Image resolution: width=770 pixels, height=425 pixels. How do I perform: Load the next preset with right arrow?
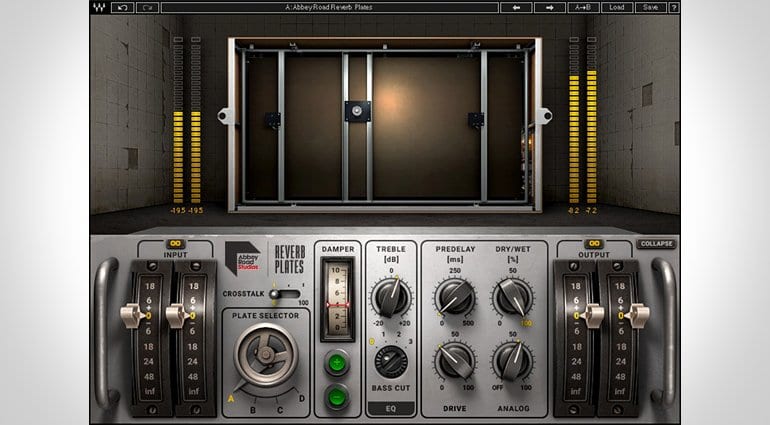pos(550,7)
